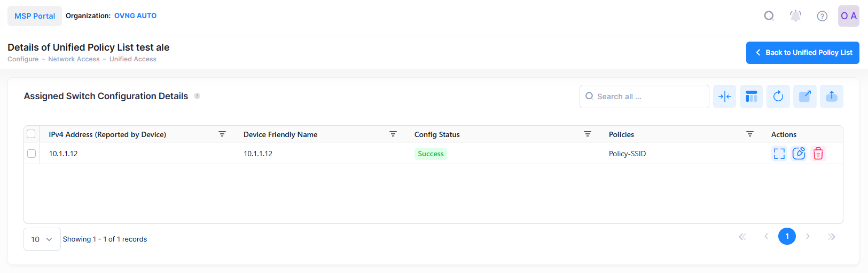Click Back to Unified Policy List button
The width and height of the screenshot is (868, 273).
pyautogui.click(x=802, y=53)
